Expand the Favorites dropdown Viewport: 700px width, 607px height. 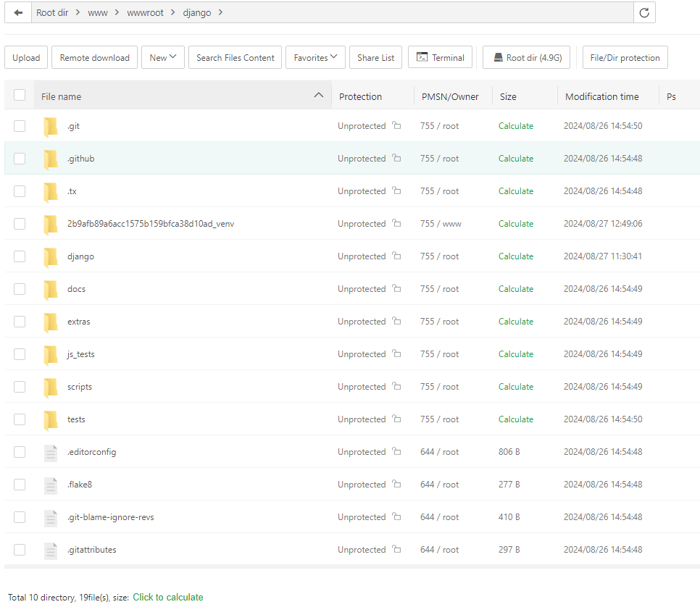(x=315, y=58)
